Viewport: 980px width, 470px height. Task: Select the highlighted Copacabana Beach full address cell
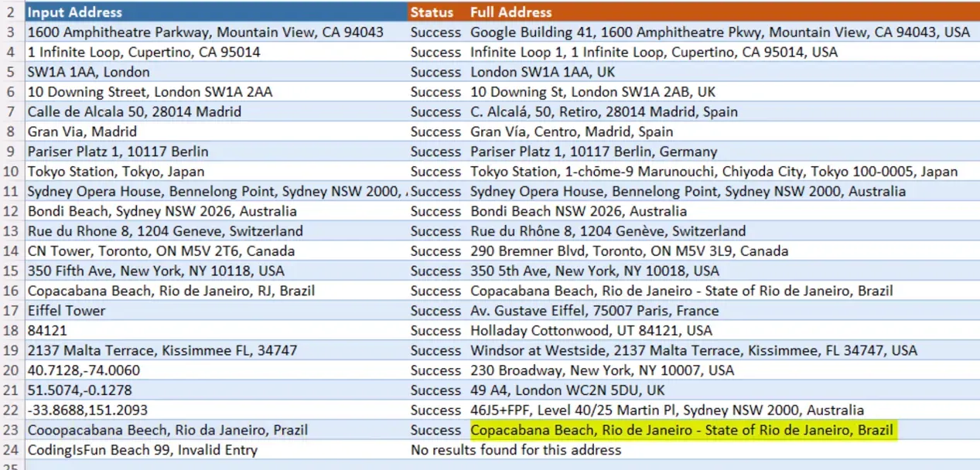[681, 430]
